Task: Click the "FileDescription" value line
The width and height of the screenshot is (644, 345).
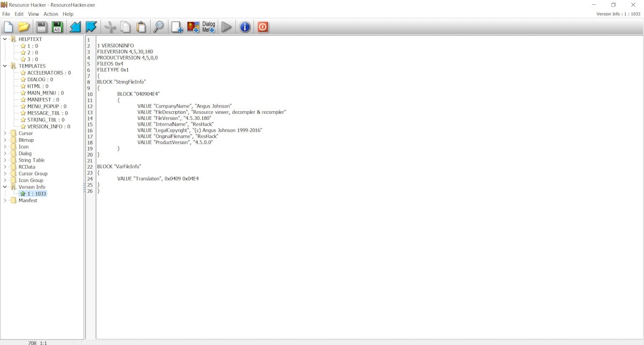Action: pos(212,112)
